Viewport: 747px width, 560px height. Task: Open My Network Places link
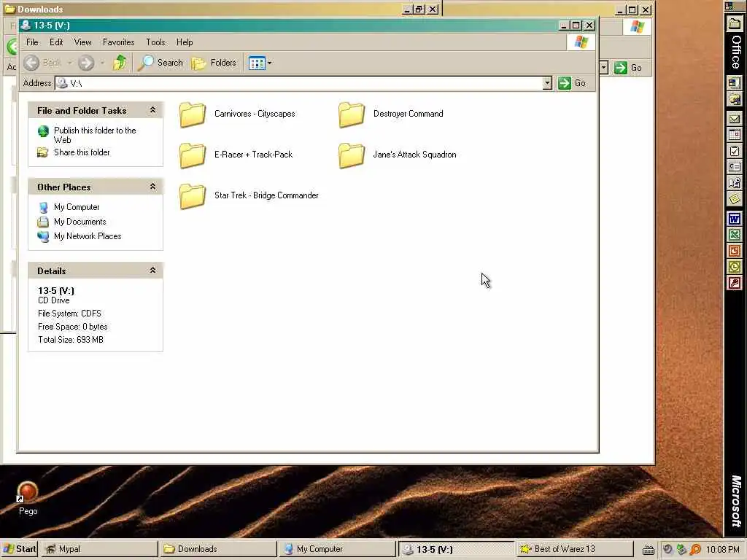pos(88,236)
